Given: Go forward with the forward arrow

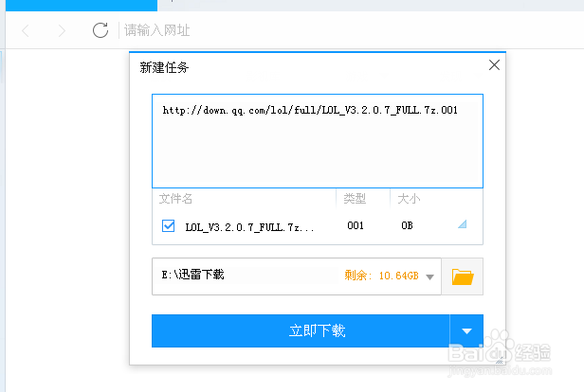Looking at the screenshot, I should point(62,30).
